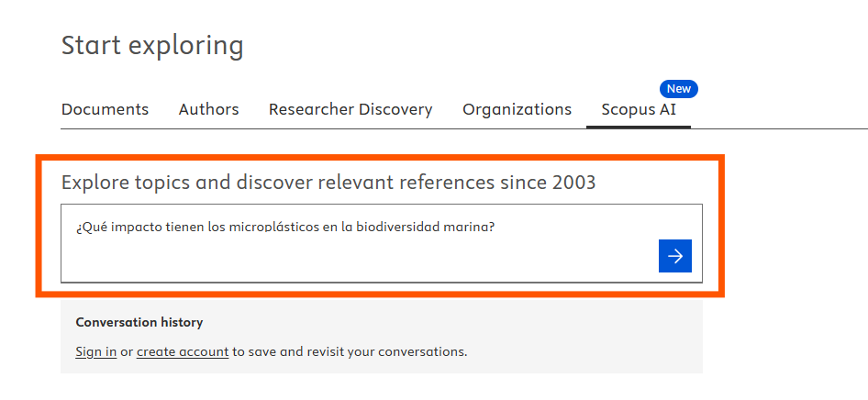Click the word 'or' between the links
Viewport: 868px width, 400px height.
tap(127, 351)
